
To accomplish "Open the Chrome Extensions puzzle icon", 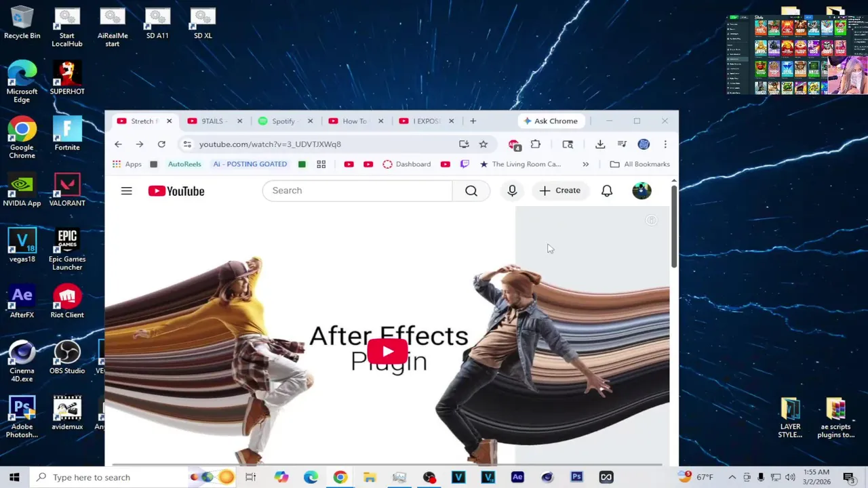I will 536,144.
